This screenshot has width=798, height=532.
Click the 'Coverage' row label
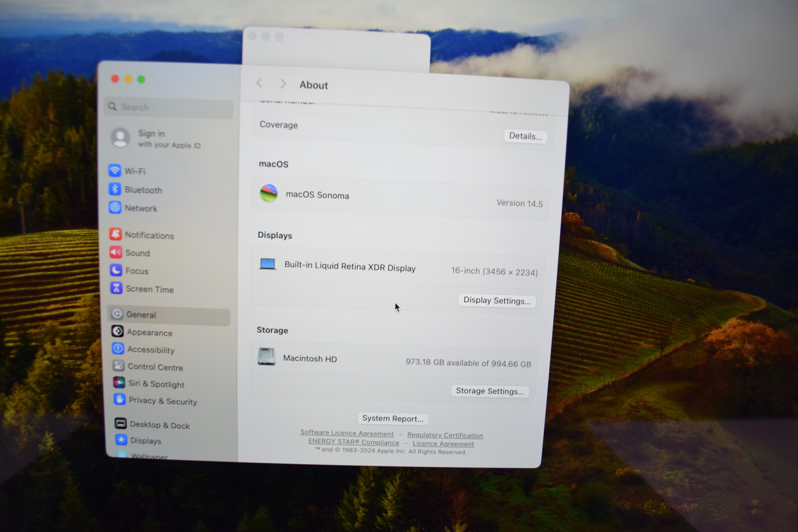click(x=279, y=125)
